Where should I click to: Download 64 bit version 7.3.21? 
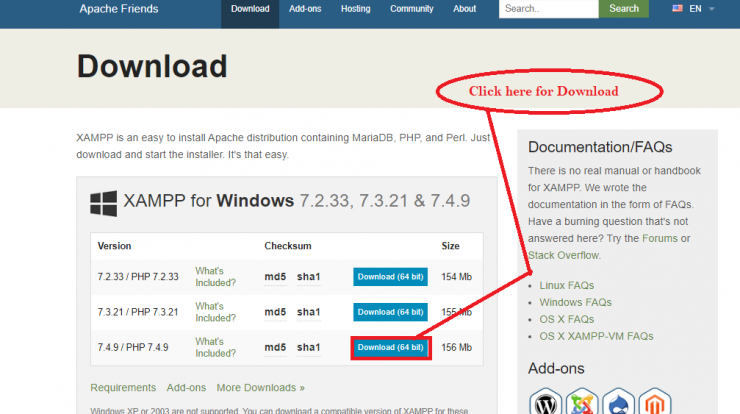(x=390, y=312)
